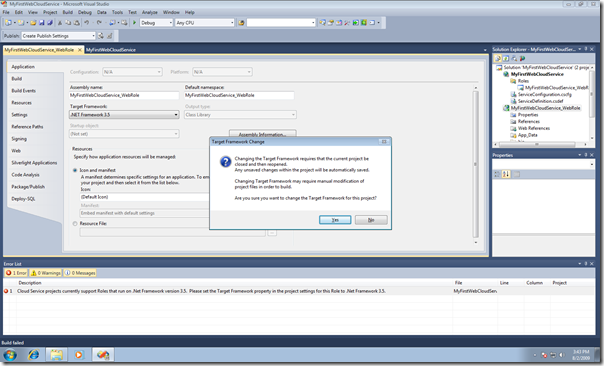604x366 pixels.
Task: Click Categorized icon in Properties panel
Action: pos(497,174)
